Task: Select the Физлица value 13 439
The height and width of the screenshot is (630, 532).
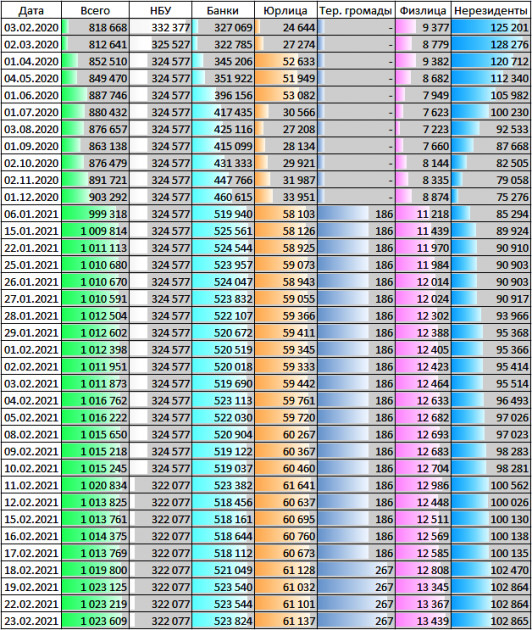Action: tap(423, 621)
